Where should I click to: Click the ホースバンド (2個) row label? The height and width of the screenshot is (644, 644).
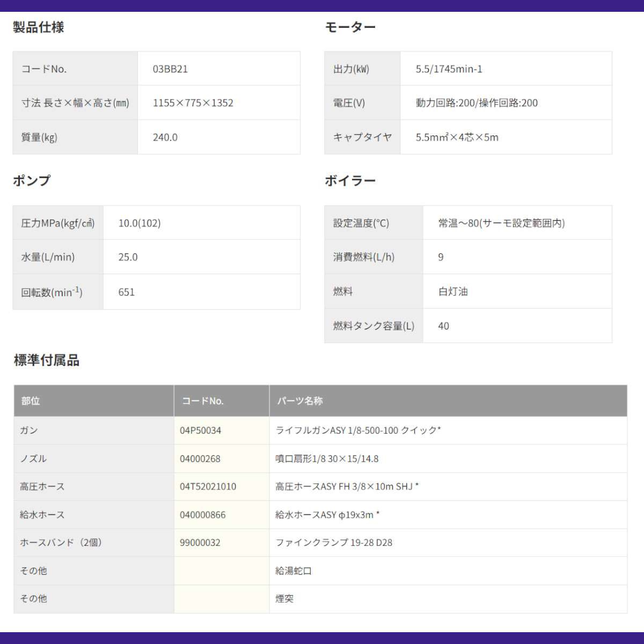click(61, 543)
